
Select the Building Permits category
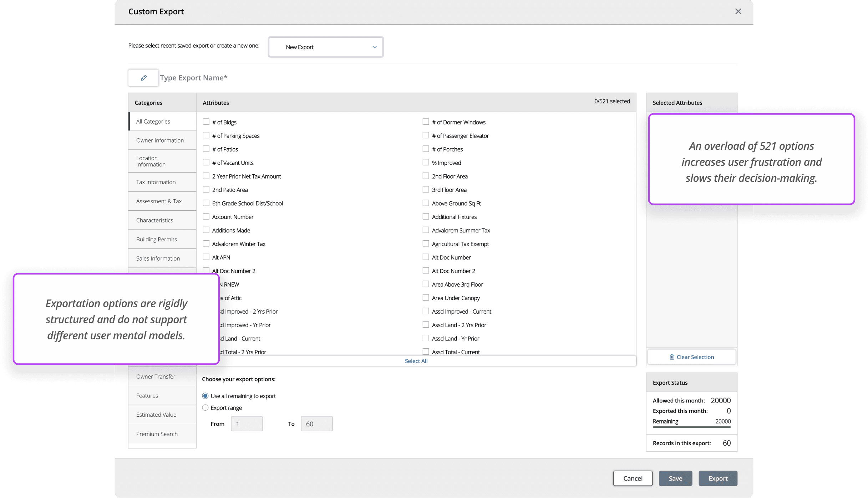(157, 239)
